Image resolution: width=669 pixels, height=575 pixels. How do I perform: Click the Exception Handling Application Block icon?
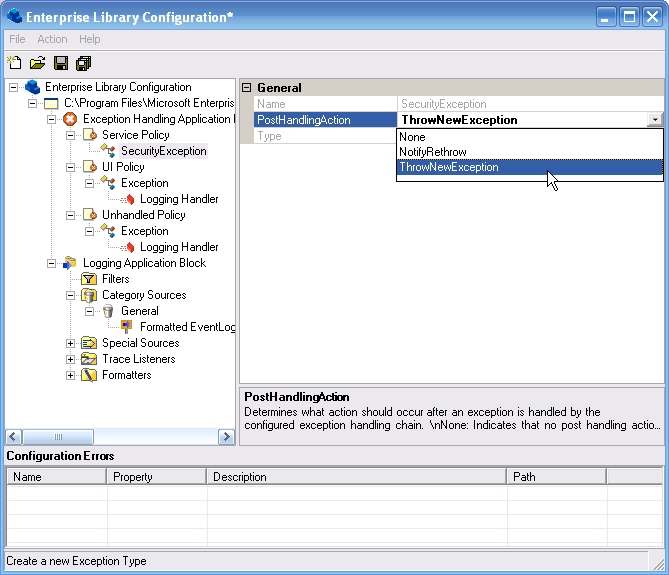(70, 119)
